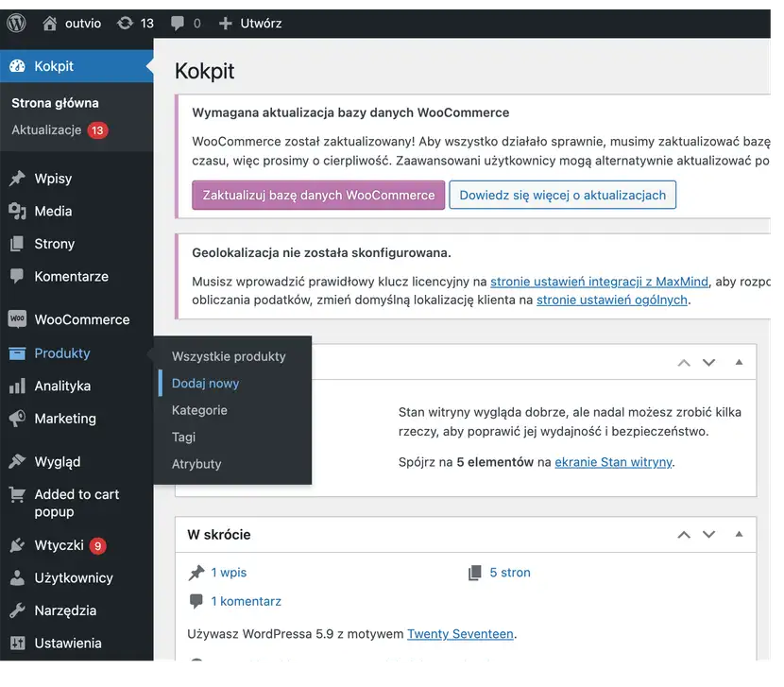
Task: Open ekranie Stan witryny link
Action: pos(613,462)
